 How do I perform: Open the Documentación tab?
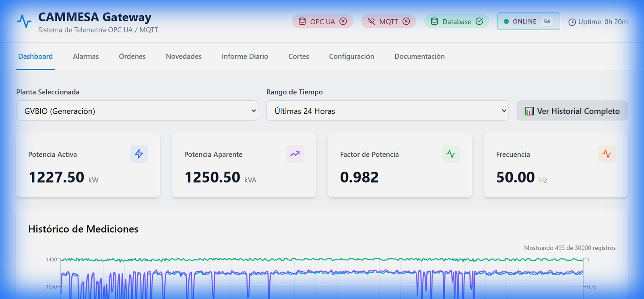(419, 56)
